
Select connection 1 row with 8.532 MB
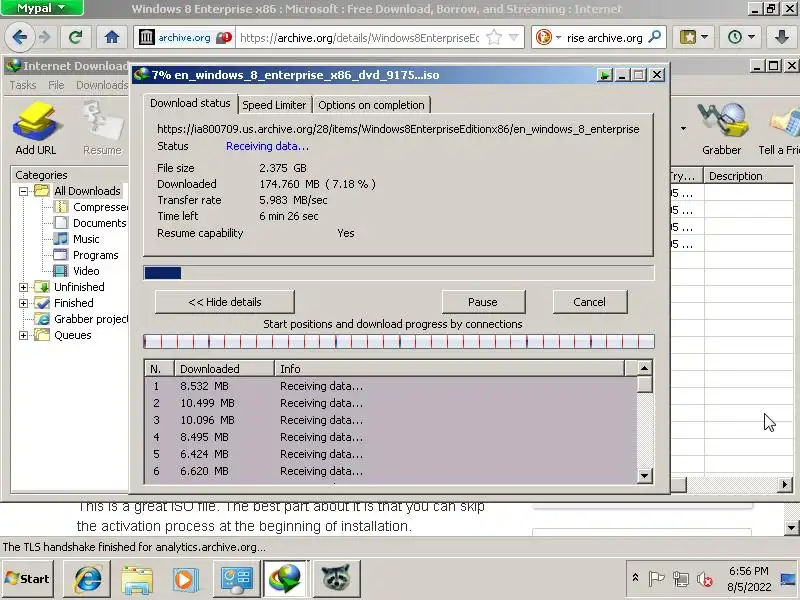(391, 386)
